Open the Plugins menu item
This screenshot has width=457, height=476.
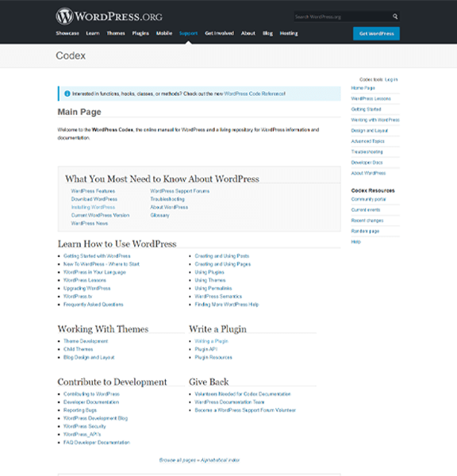click(x=140, y=33)
